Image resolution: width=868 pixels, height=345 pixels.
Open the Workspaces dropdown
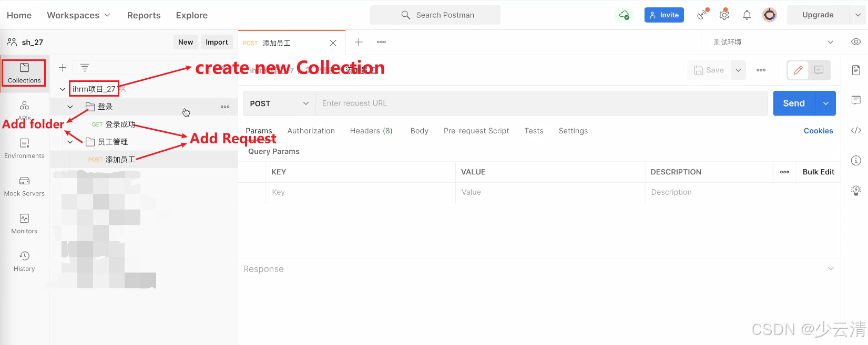pos(79,15)
